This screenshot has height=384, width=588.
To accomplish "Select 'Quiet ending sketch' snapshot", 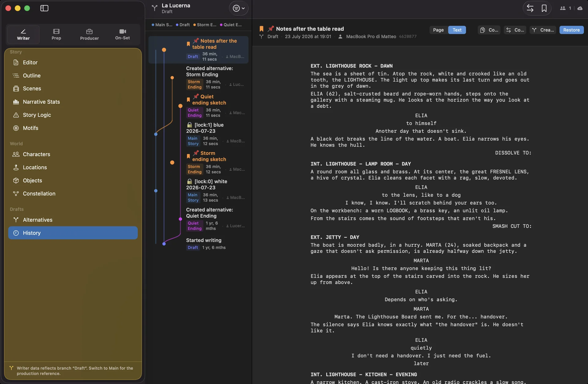I will click(198, 106).
